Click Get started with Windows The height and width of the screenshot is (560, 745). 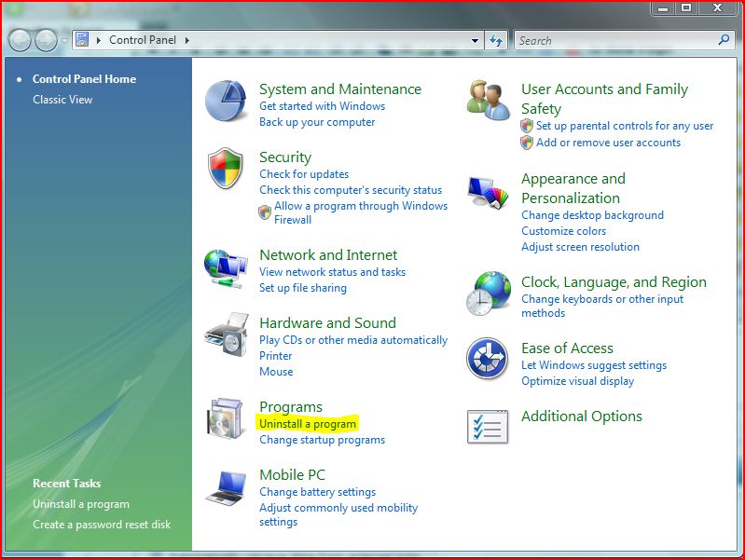tap(322, 106)
